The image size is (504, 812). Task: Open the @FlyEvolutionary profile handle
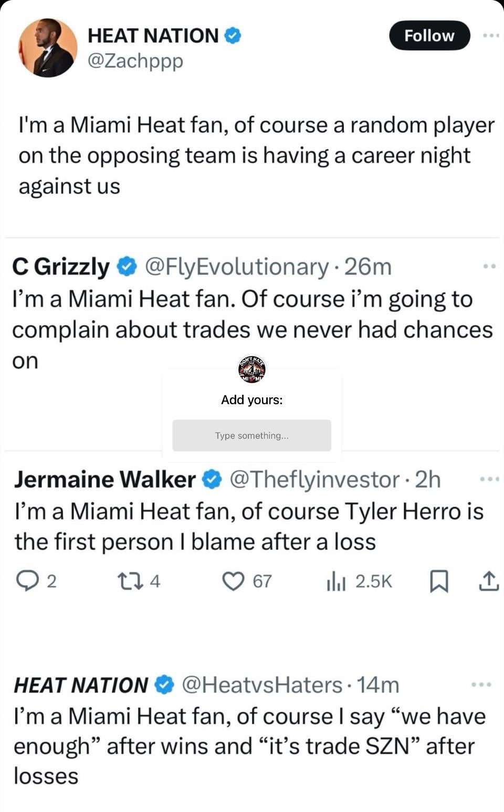pos(236,267)
